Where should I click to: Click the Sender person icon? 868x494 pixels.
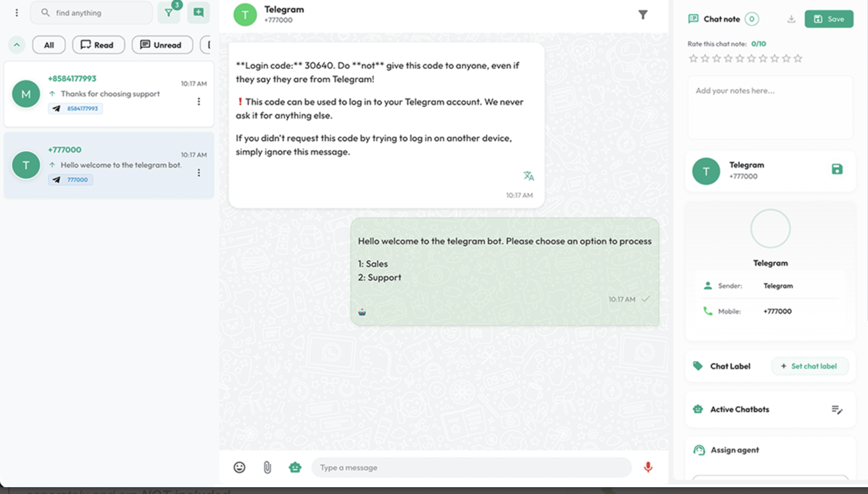(x=708, y=286)
